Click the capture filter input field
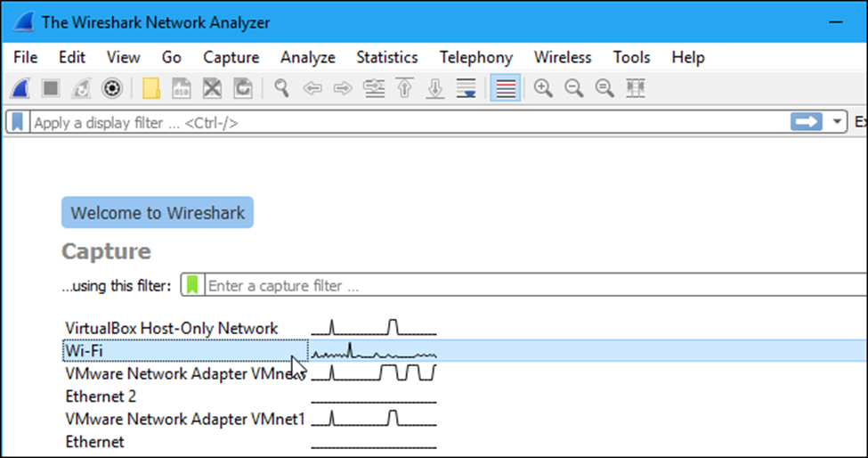The image size is (868, 458). coord(536,285)
